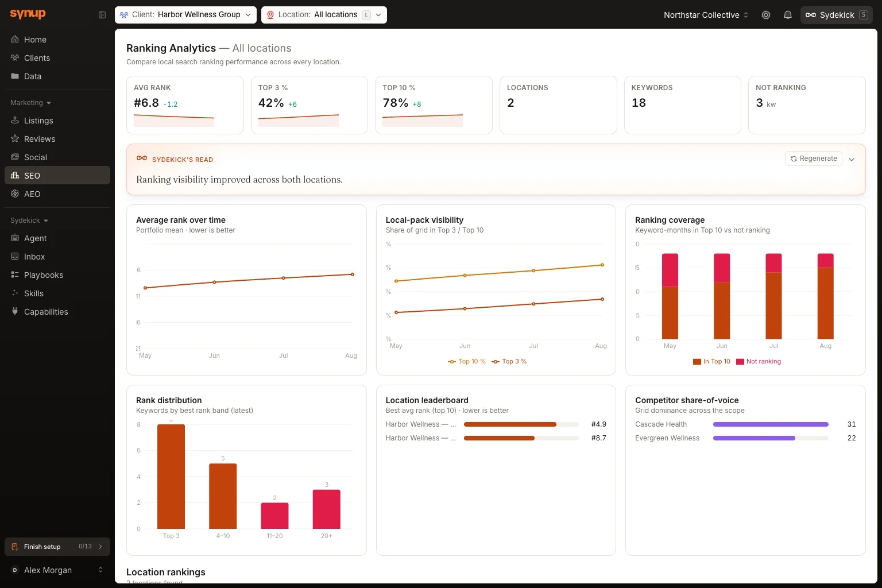Click the Home house icon
The image size is (882, 588).
(15, 40)
